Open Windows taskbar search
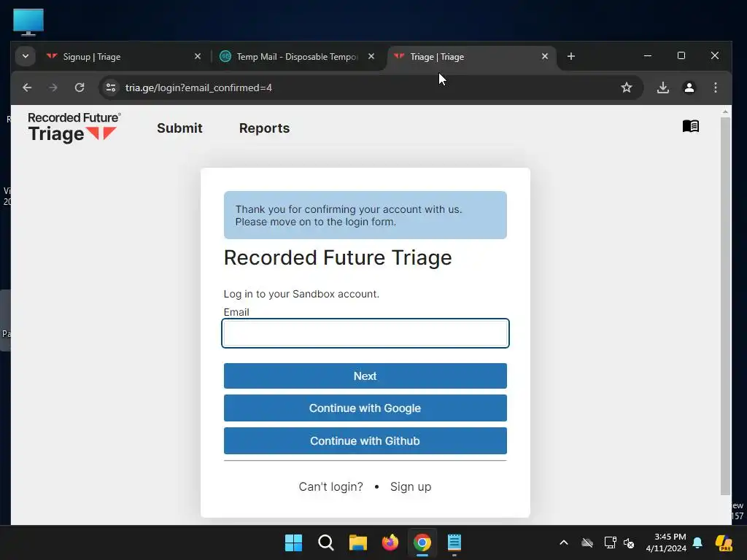This screenshot has width=747, height=560. click(326, 542)
